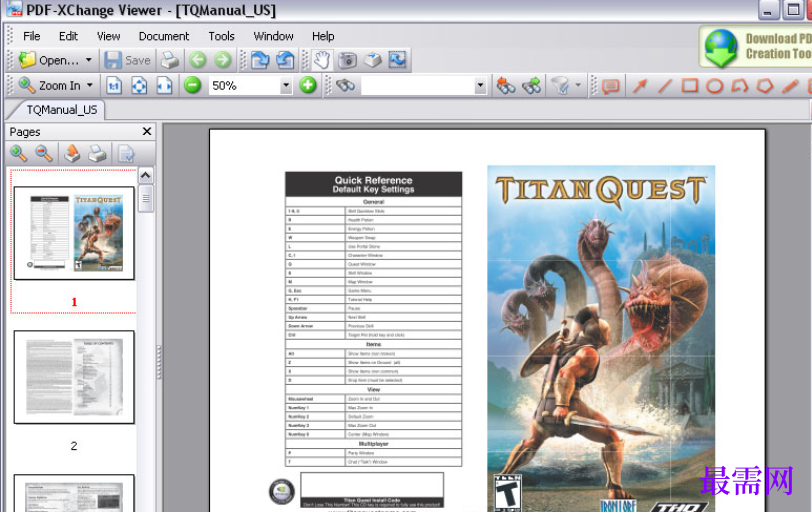
Task: Open the View menu
Action: pos(109,36)
